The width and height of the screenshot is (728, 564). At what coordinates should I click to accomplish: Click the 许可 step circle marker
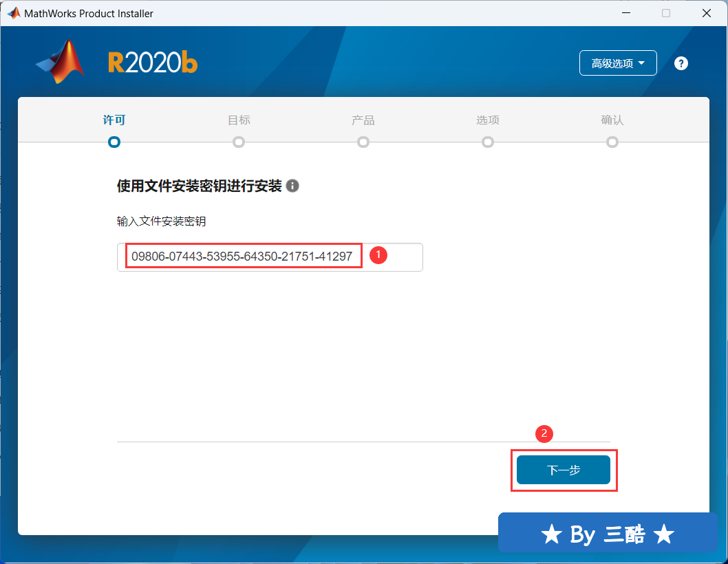(x=114, y=142)
